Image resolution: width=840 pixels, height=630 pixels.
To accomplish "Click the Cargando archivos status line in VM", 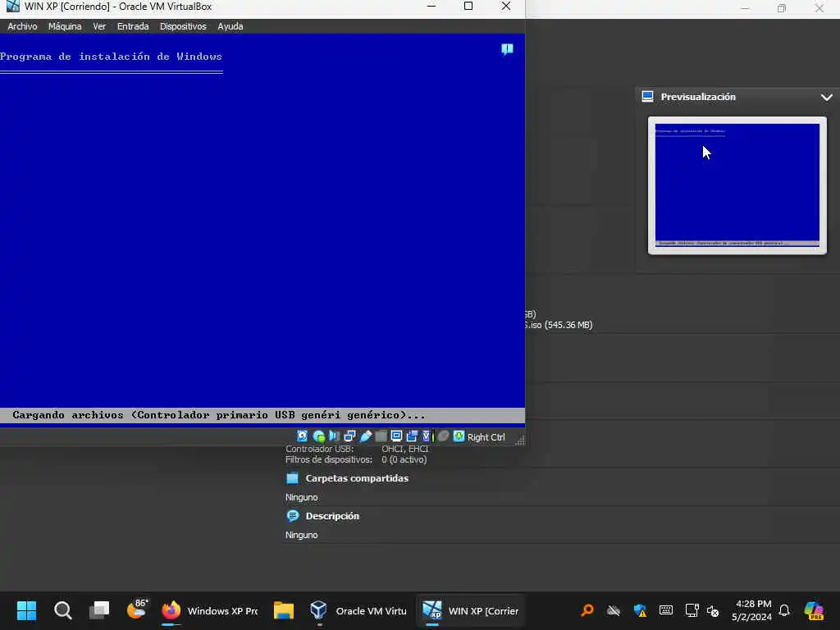I will (262, 415).
